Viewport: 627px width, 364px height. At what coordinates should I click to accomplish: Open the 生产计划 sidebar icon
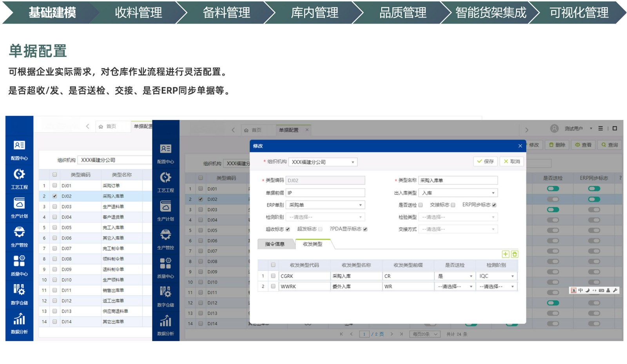pos(19,207)
